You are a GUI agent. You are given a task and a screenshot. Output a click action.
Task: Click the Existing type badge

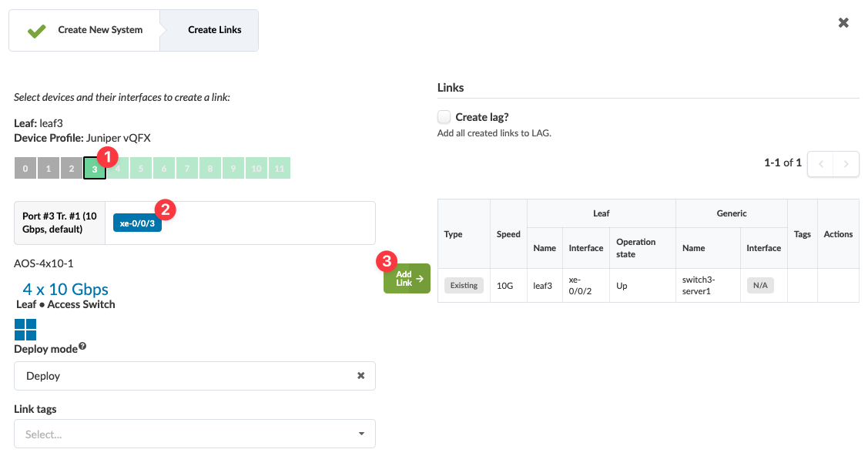coord(464,285)
